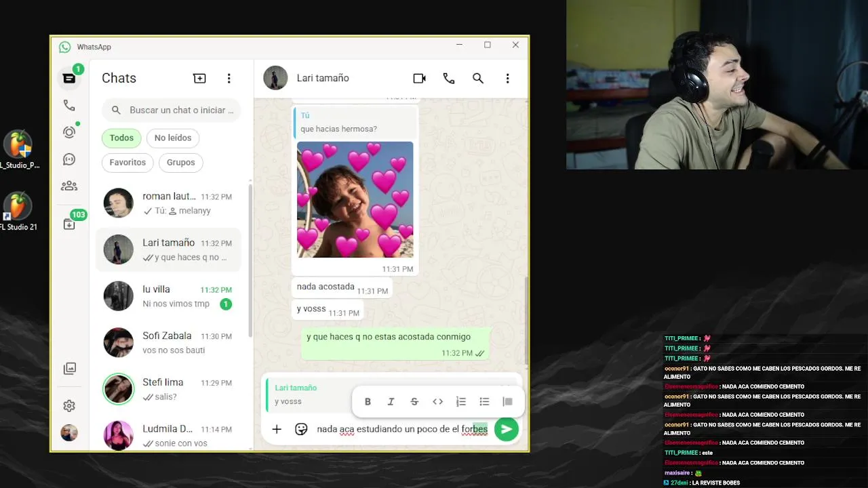The height and width of the screenshot is (488, 868).
Task: Search within the conversation
Action: pos(478,78)
